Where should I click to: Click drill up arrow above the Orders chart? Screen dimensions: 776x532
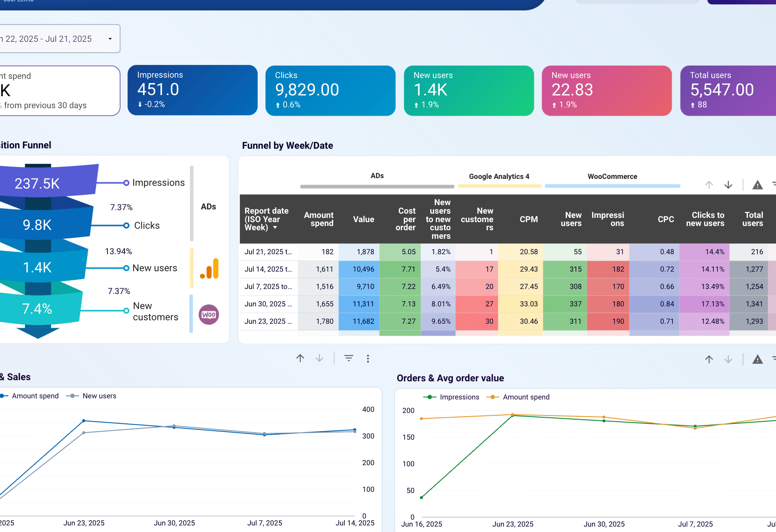pyautogui.click(x=709, y=359)
